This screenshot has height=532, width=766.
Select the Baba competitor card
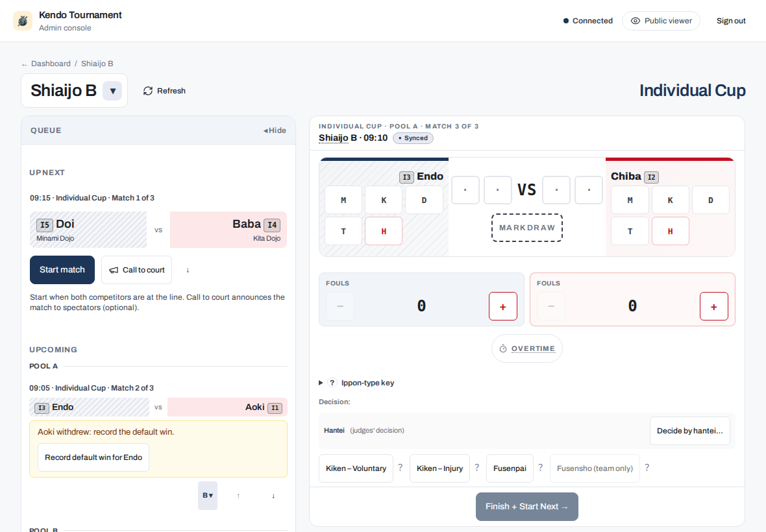click(228, 230)
